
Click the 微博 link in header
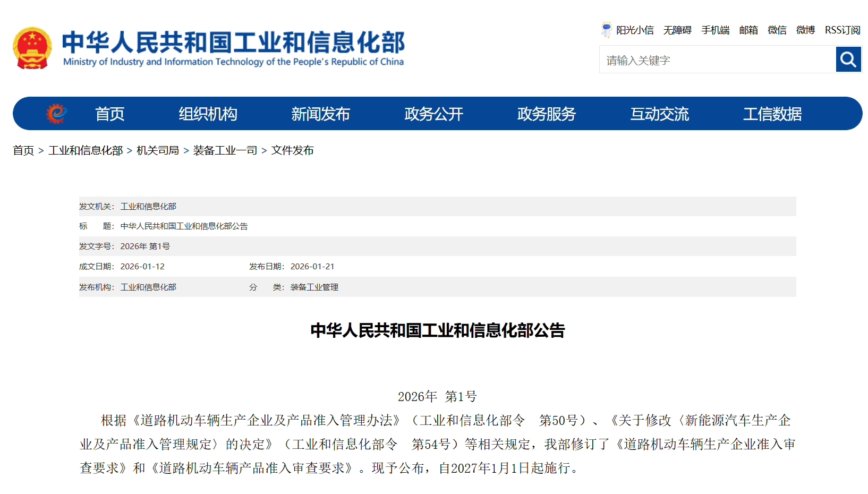[x=805, y=30]
